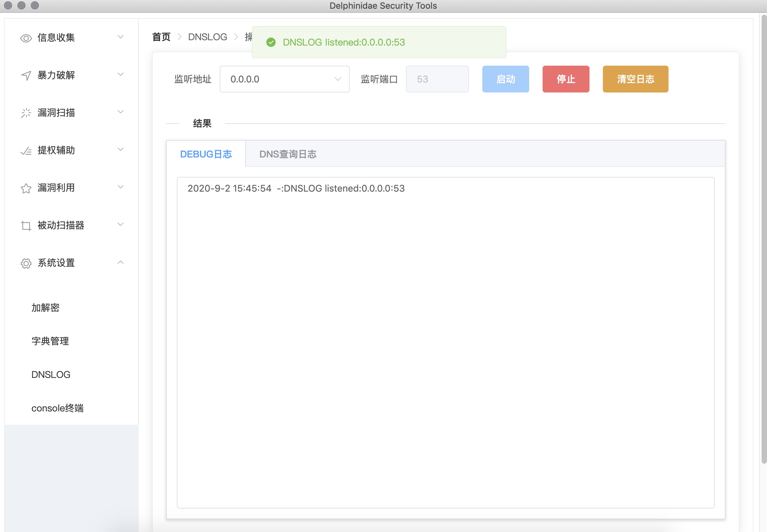Click the eye icon beside 信息收集

[26, 38]
